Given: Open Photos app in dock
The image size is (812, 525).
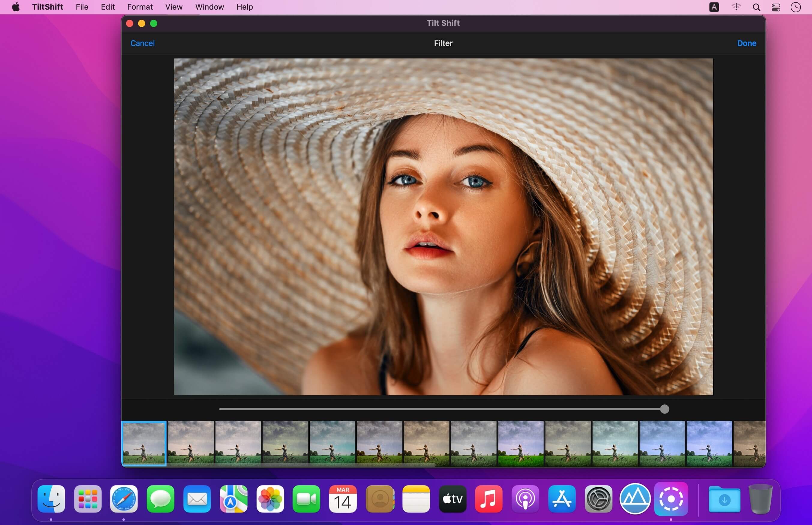Looking at the screenshot, I should (270, 499).
